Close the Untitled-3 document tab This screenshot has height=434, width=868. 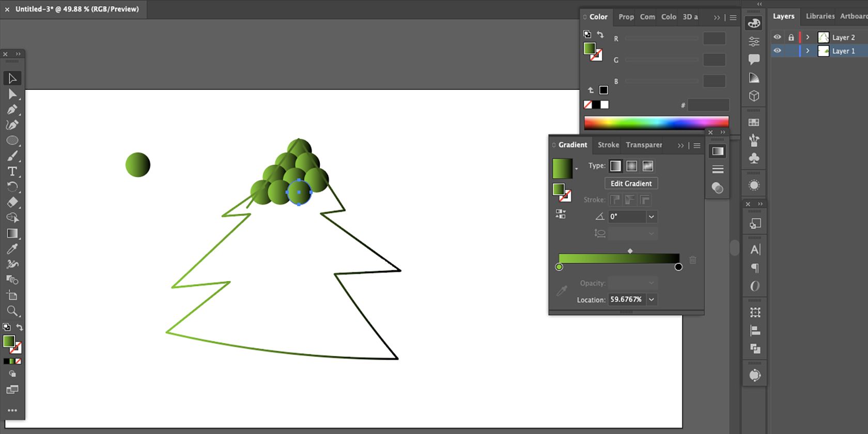7,9
